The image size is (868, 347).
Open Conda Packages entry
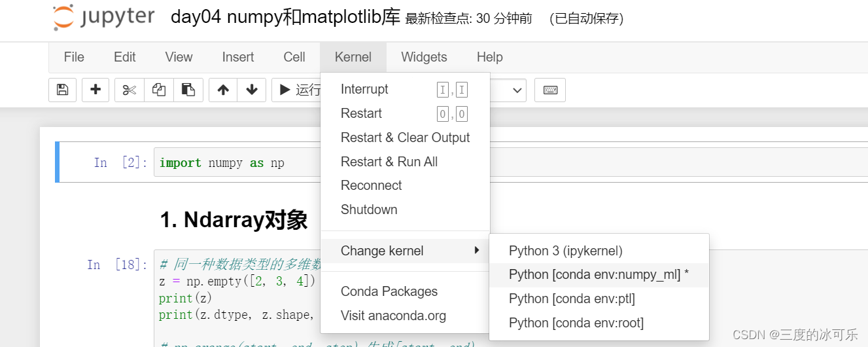tap(405, 291)
